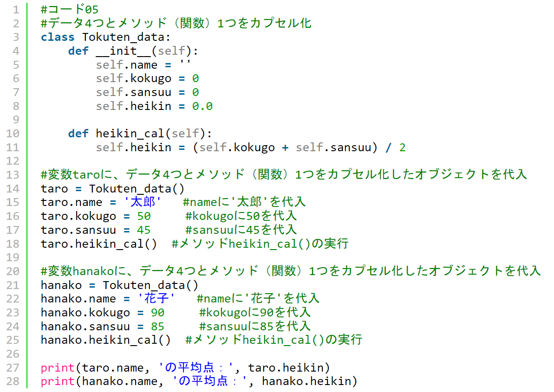The image size is (554, 392).
Task: Click the '花子' string literal
Action: click(x=156, y=299)
